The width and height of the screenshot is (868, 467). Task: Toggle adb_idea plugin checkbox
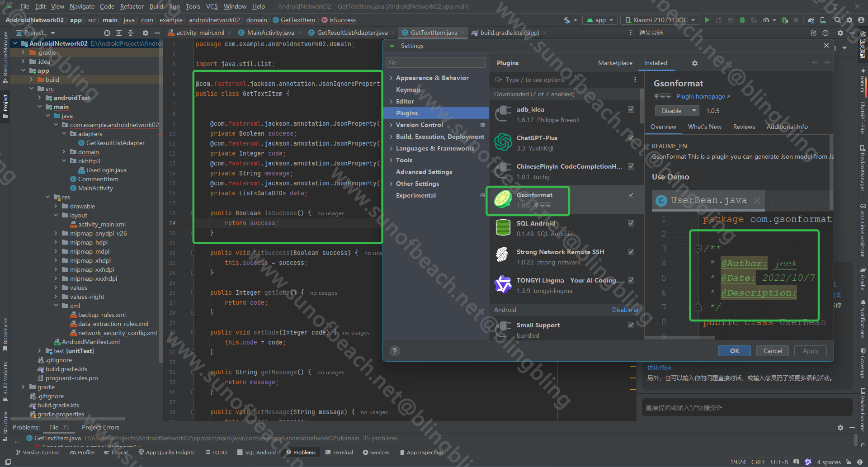point(631,109)
